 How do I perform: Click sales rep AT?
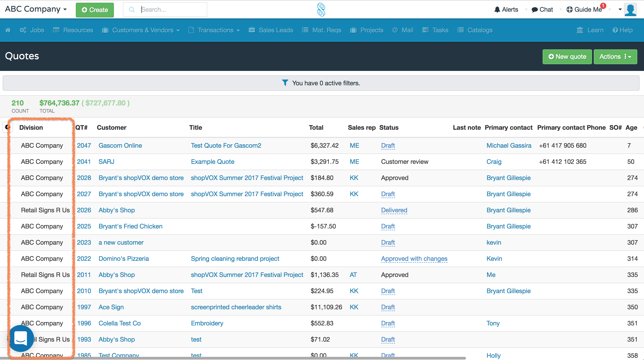pyautogui.click(x=353, y=275)
